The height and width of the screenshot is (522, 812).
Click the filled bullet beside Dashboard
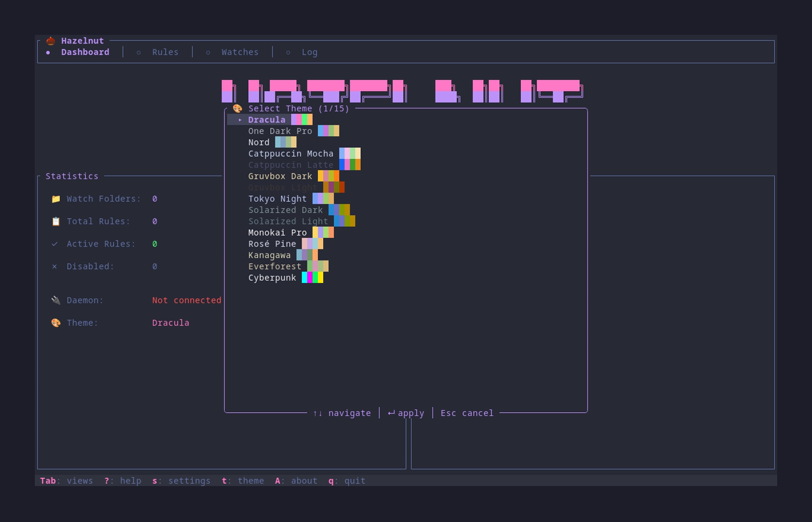48,52
